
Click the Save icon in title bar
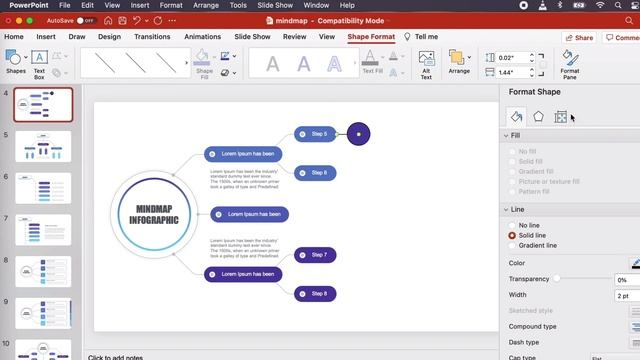click(122, 20)
